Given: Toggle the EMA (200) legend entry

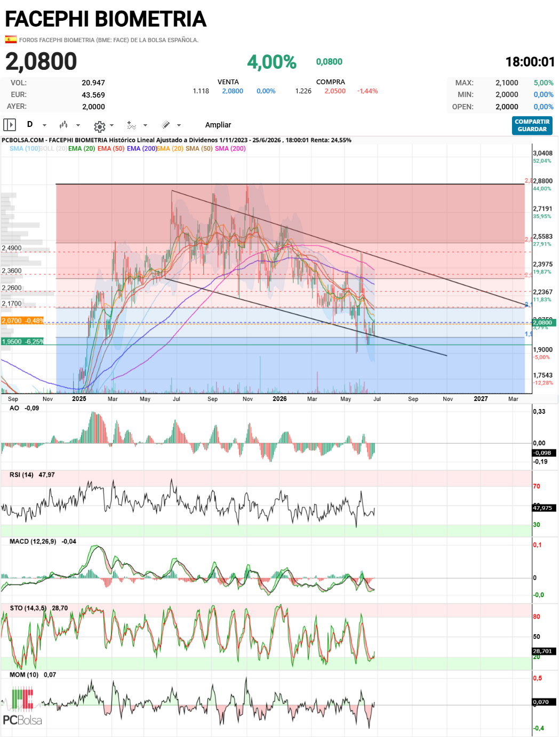Looking at the screenshot, I should 142,149.
